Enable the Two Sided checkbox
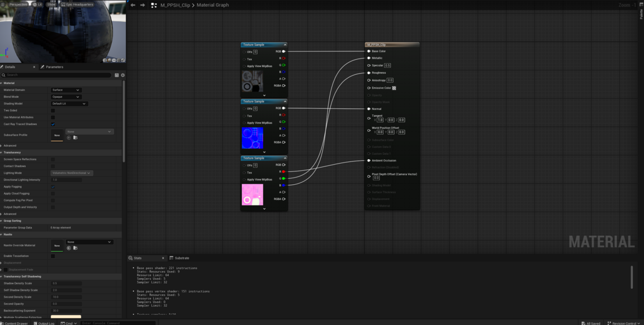Image resolution: width=644 pixels, height=325 pixels. tap(53, 111)
